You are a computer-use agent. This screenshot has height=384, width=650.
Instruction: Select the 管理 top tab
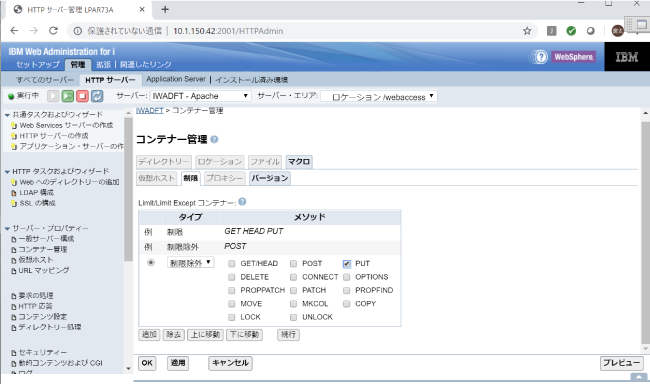78,64
